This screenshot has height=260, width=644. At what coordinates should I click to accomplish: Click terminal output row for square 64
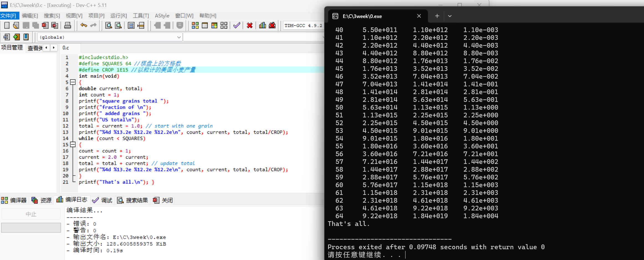(x=417, y=216)
